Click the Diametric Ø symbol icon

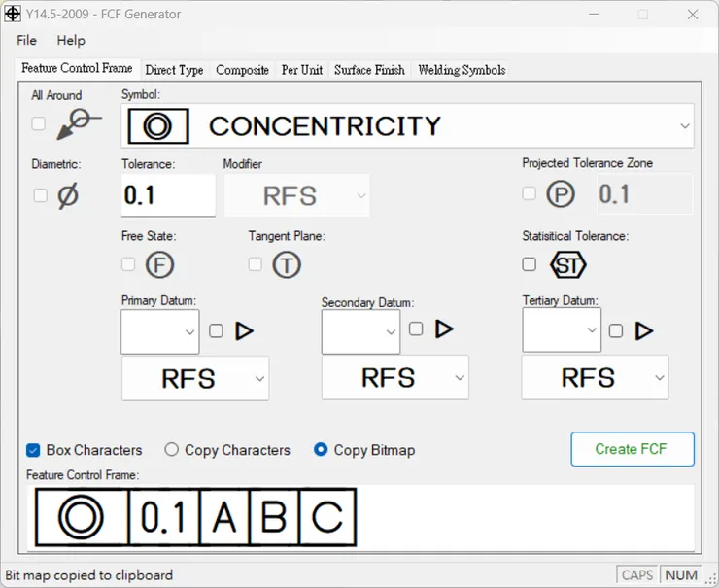coord(68,195)
